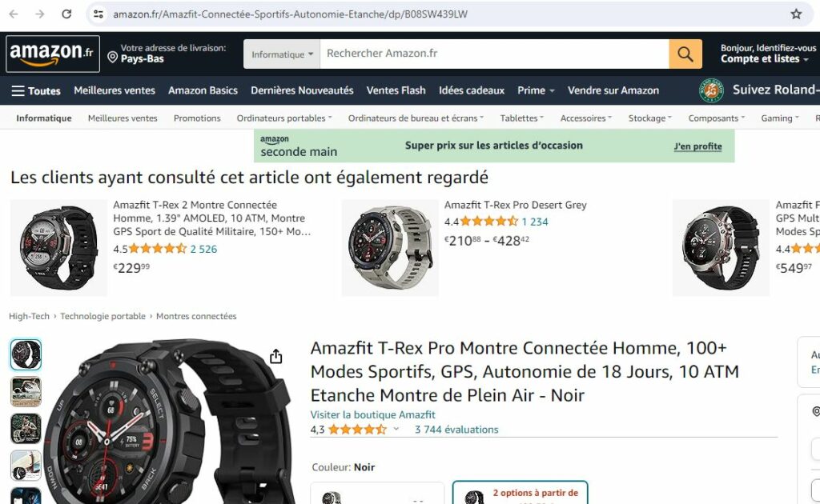The image size is (820, 504).
Task: Click J'en profite on seconde main banner
Action: point(697,146)
